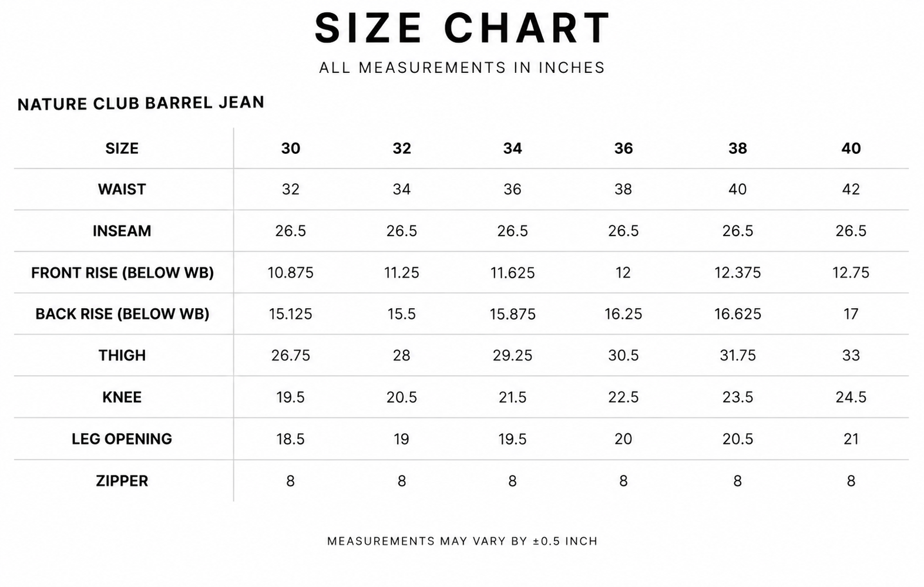Select the NATURE CLUB BARREL JEAN title
The height and width of the screenshot is (587, 924).
point(141,103)
